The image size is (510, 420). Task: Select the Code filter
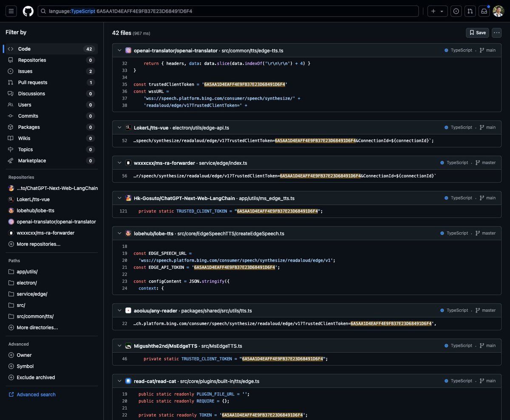click(51, 49)
